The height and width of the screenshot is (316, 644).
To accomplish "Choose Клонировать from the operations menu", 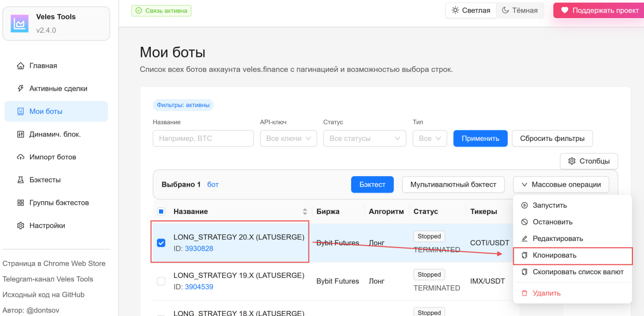I will click(573, 255).
